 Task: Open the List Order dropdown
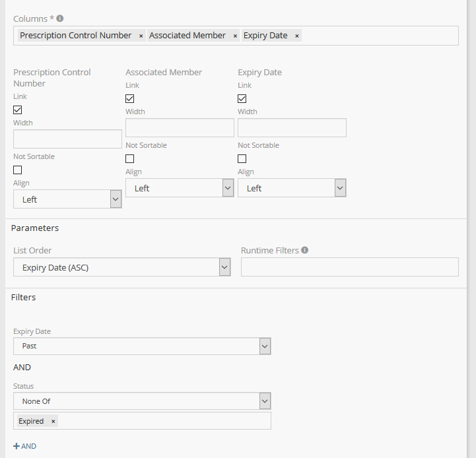(x=122, y=267)
